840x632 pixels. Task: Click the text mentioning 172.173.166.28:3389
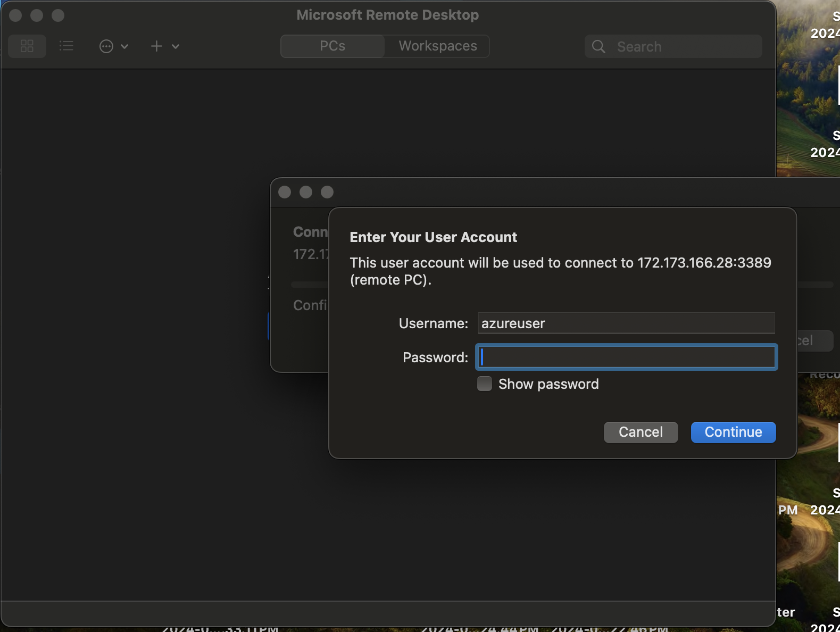pyautogui.click(x=561, y=271)
